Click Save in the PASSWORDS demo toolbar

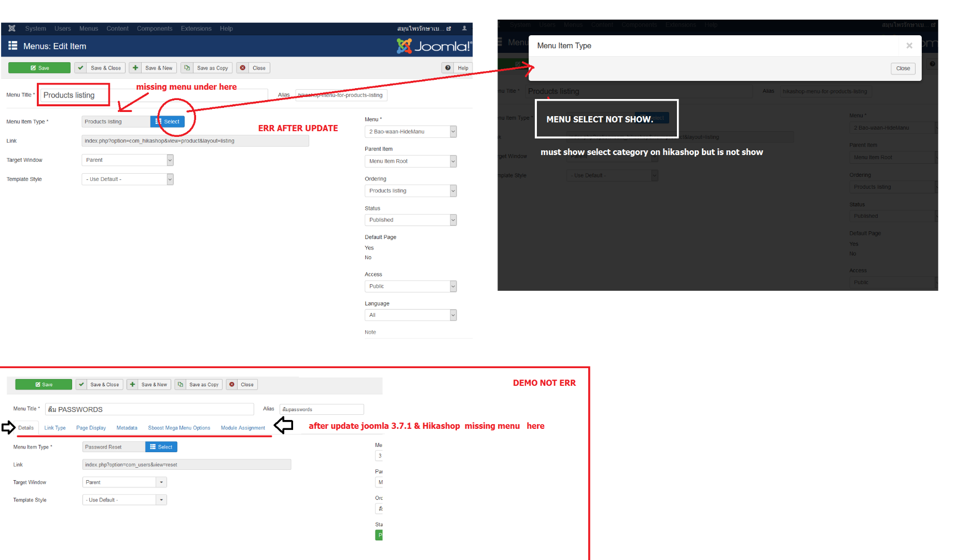[x=44, y=384]
